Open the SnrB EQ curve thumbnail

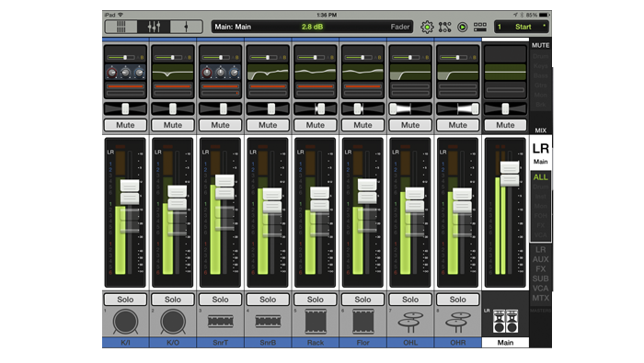click(268, 72)
